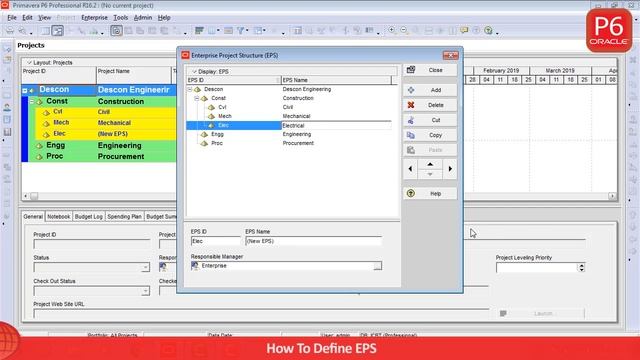The height and width of the screenshot is (360, 640).
Task: Open the Filter toolbar dropdown arrow
Action: click(247, 31)
